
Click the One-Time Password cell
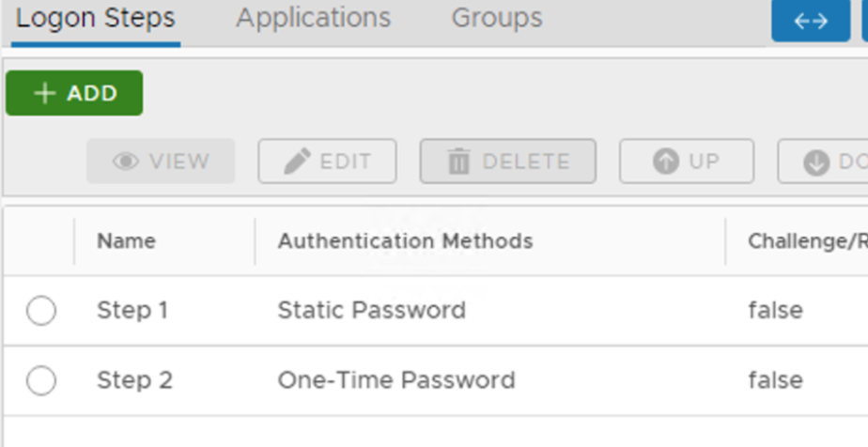[x=395, y=380]
